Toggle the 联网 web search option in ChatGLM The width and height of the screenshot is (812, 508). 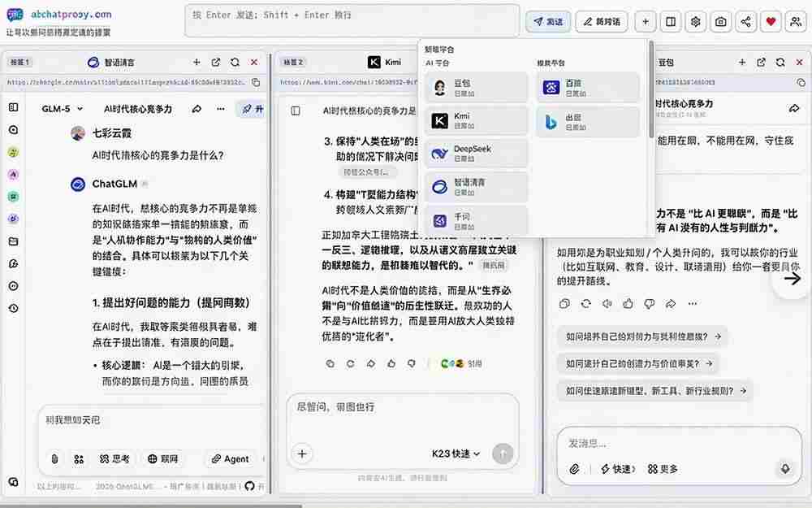pos(162,458)
